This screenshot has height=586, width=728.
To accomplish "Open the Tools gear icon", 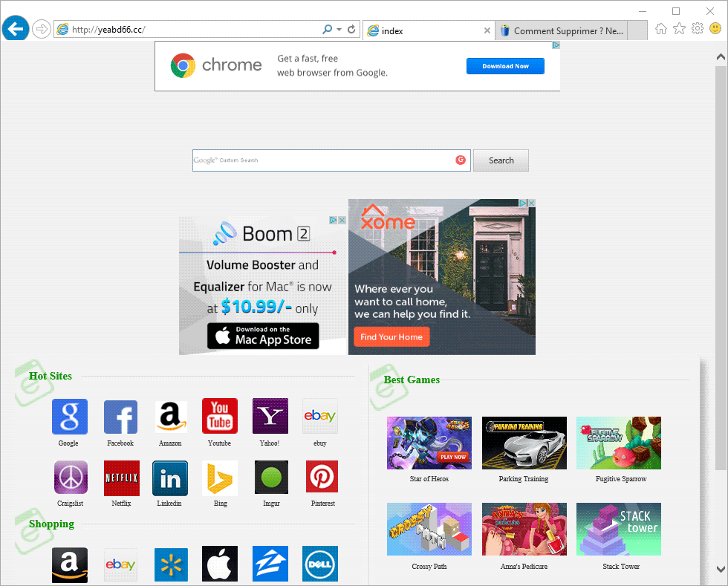I will (698, 29).
